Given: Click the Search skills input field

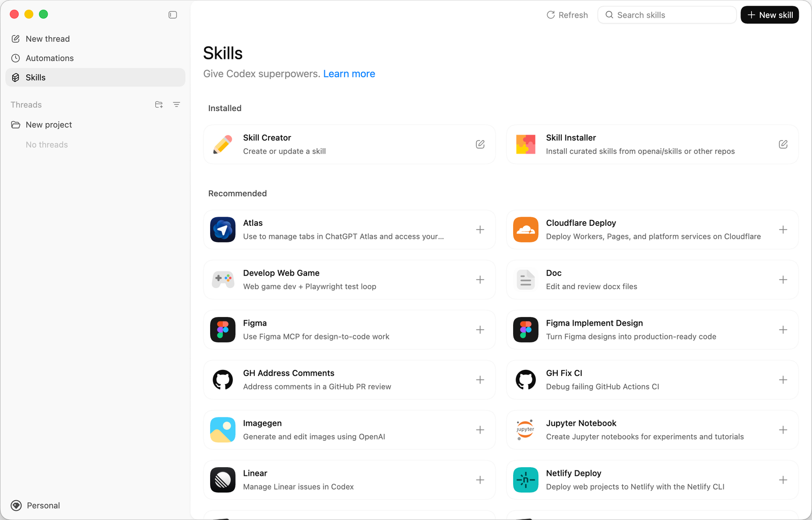Looking at the screenshot, I should 666,15.
